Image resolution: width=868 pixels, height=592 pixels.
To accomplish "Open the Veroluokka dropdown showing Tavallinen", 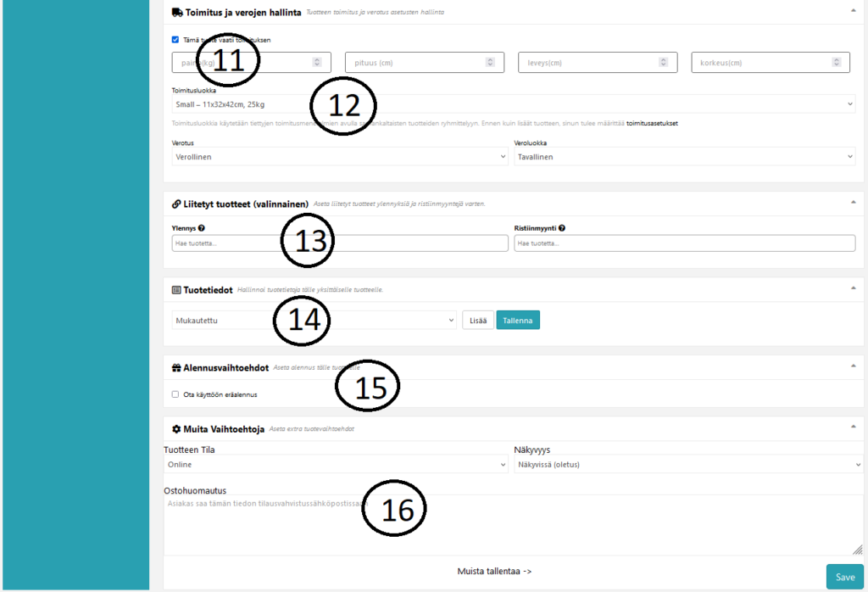I will coord(684,157).
